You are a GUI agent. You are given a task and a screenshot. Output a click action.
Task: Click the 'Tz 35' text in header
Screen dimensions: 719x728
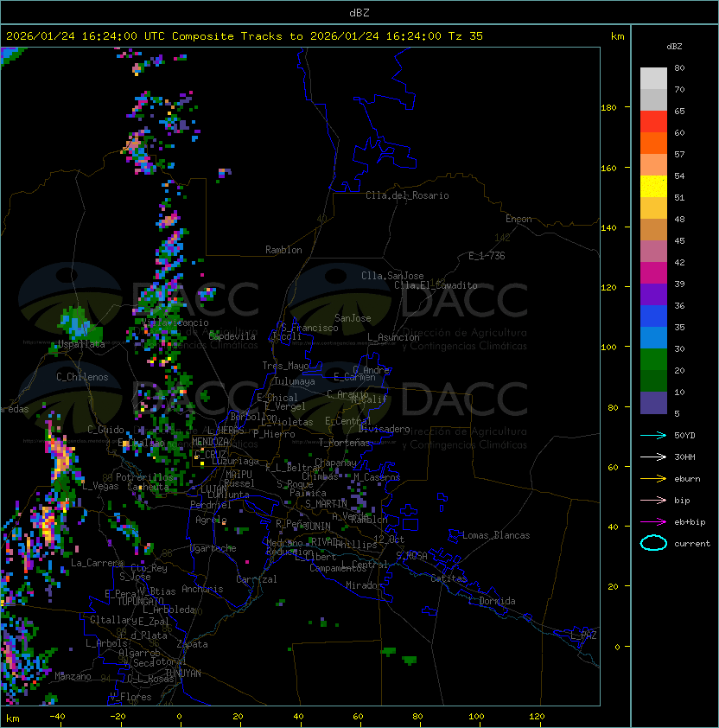point(466,36)
